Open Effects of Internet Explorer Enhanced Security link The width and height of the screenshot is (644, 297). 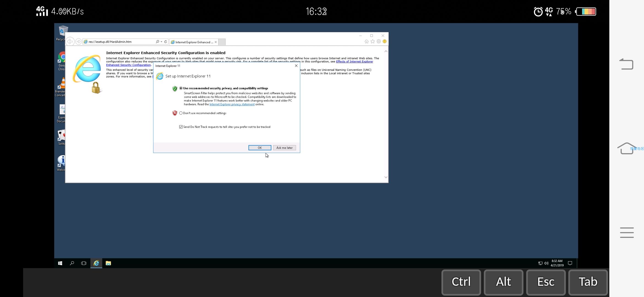point(354,62)
